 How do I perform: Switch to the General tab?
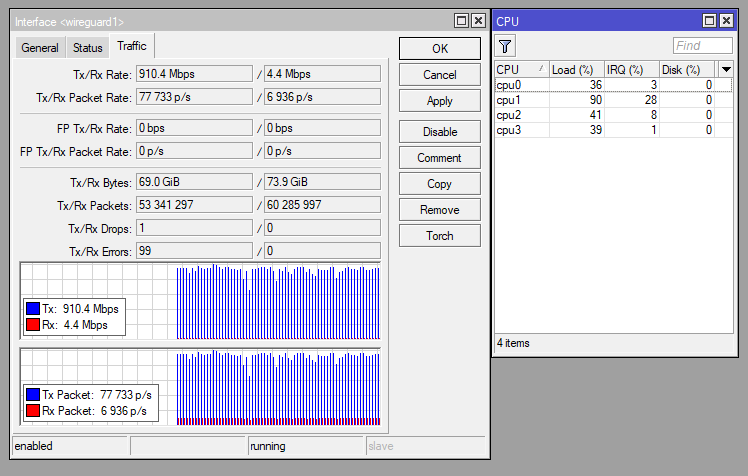coord(40,48)
